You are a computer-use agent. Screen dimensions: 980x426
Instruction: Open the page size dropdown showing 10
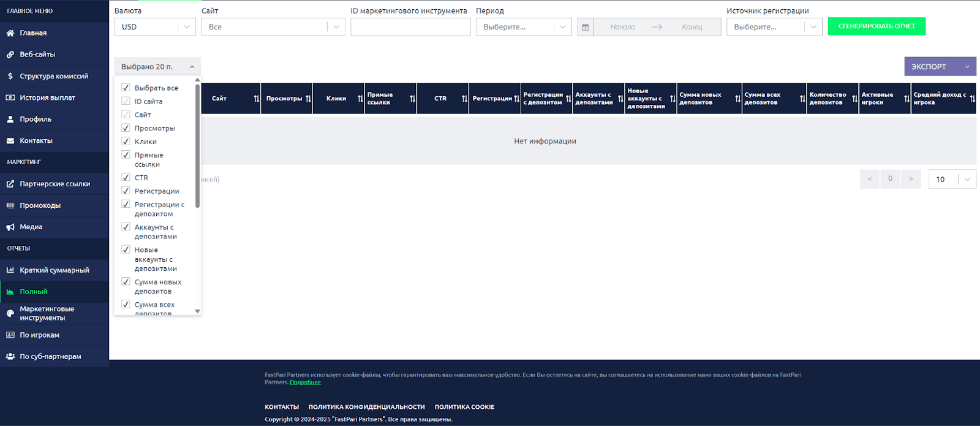coord(952,179)
